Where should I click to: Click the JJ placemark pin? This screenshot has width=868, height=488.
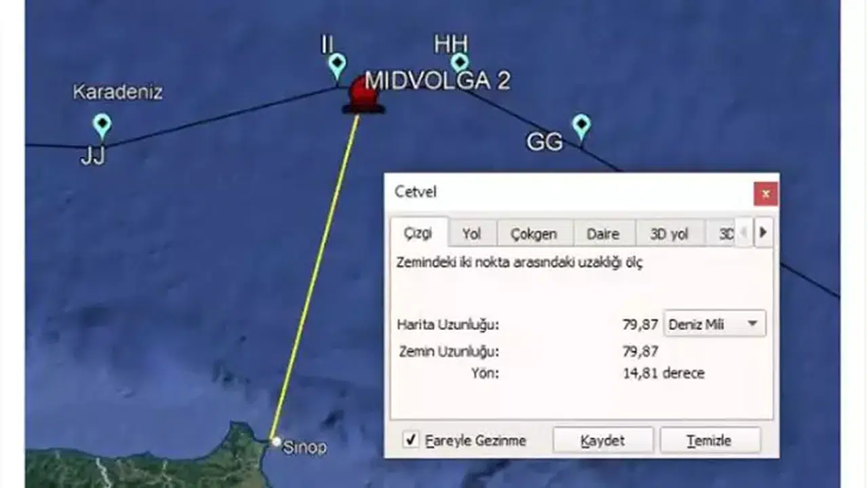point(102,125)
